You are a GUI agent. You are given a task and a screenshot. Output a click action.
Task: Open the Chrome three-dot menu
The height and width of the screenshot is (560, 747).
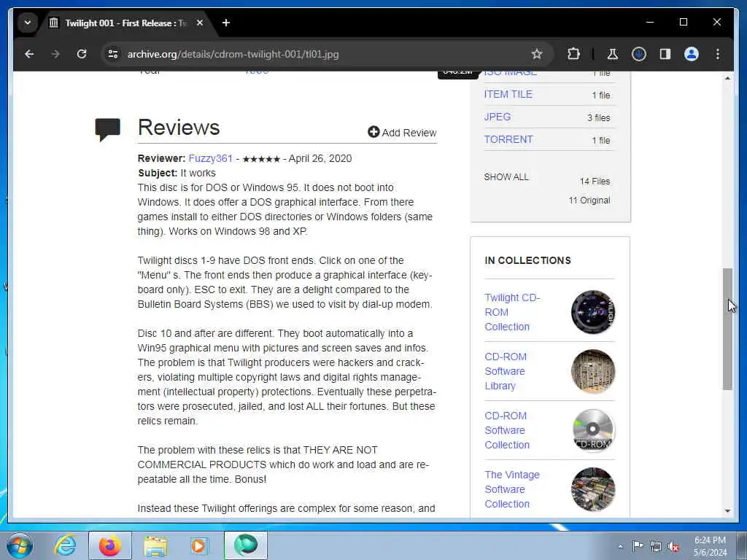point(718,54)
